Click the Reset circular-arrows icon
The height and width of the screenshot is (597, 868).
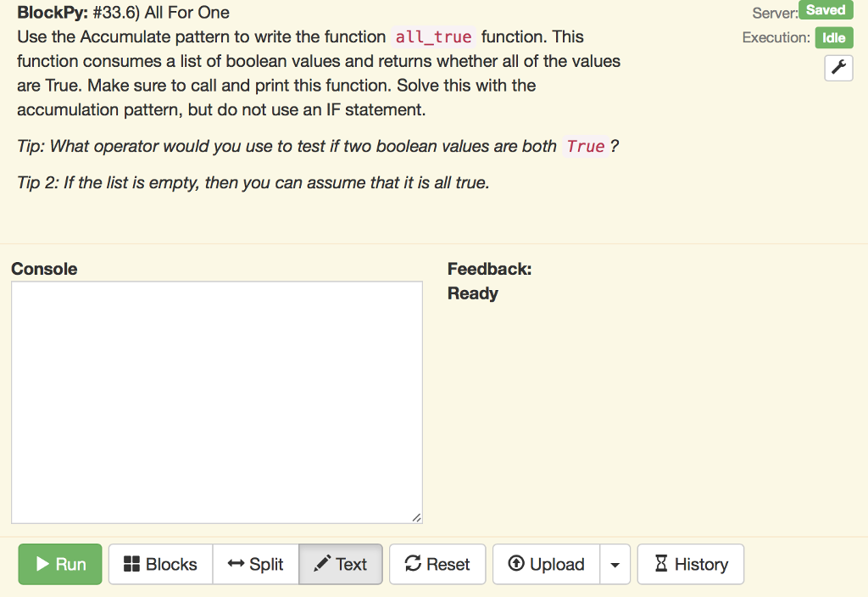point(415,564)
